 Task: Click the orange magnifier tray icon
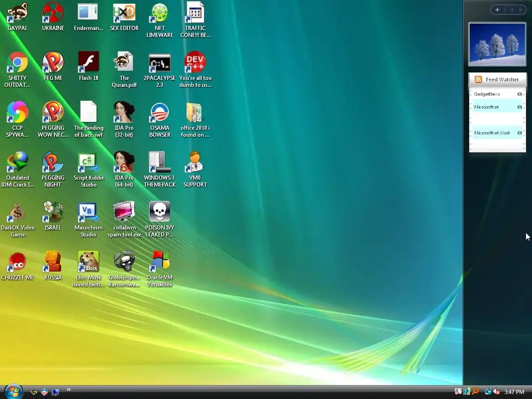(x=475, y=392)
